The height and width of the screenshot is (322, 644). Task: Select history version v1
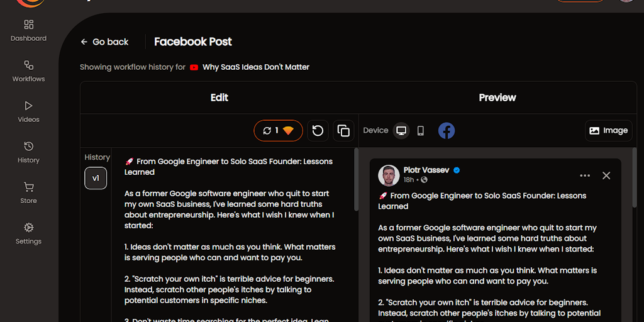(96, 178)
